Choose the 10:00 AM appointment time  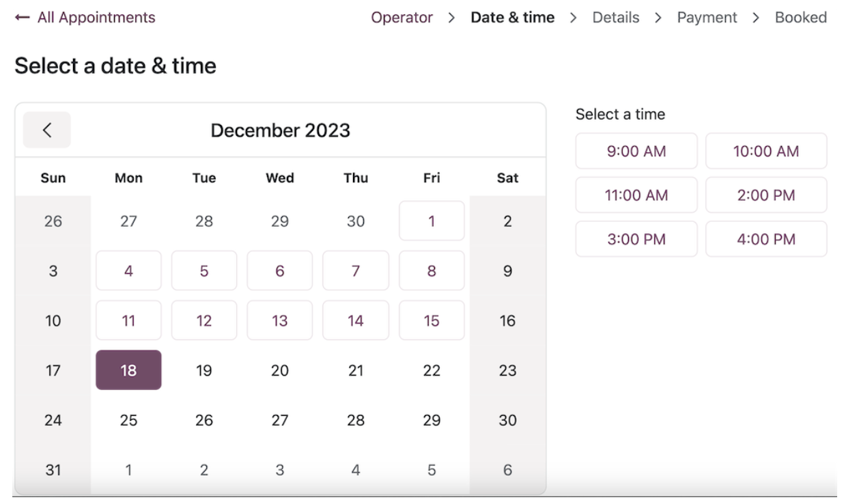click(x=766, y=151)
